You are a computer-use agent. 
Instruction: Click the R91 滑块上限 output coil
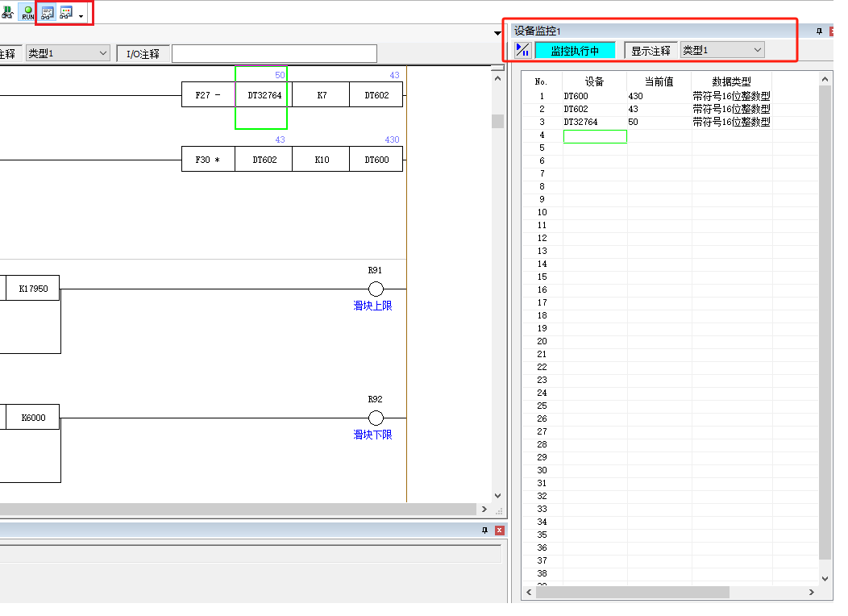tap(376, 289)
